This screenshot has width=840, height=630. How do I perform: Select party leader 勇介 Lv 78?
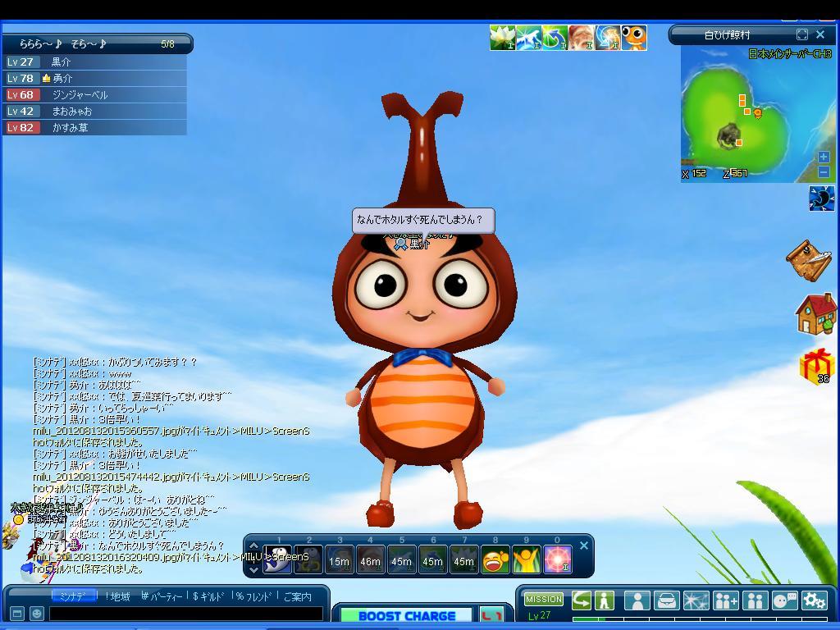95,78
